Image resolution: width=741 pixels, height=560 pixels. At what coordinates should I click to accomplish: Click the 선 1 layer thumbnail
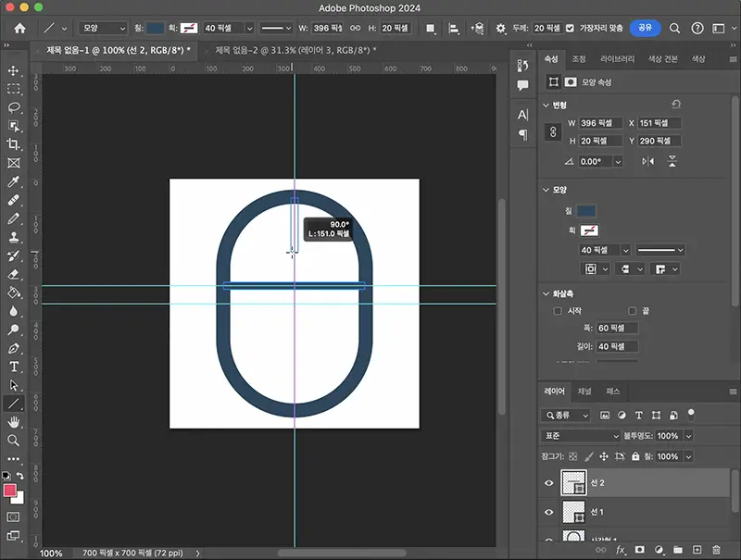[573, 512]
